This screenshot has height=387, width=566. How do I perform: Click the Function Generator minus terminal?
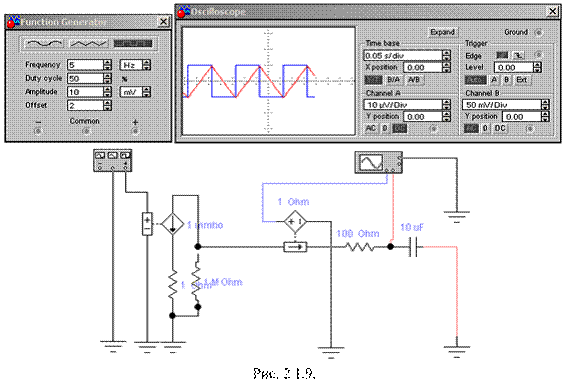pos(38,131)
